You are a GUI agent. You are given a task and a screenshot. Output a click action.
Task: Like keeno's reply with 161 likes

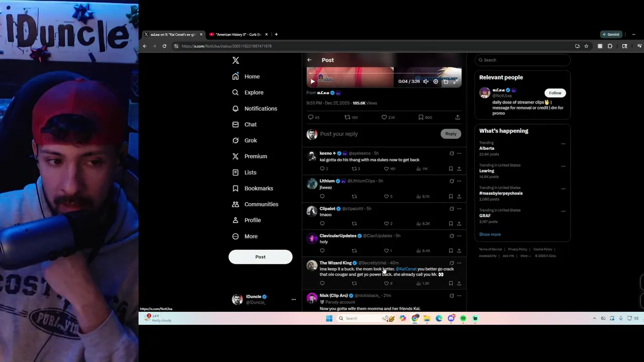pyautogui.click(x=389, y=169)
